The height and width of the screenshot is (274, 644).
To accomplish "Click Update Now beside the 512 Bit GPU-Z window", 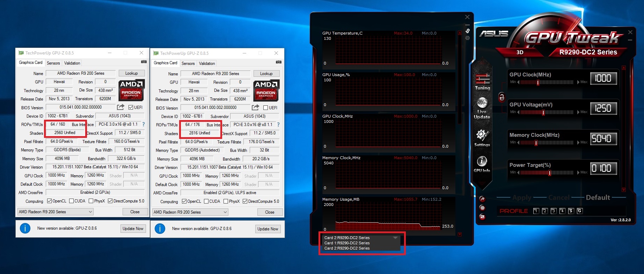I will (x=133, y=229).
